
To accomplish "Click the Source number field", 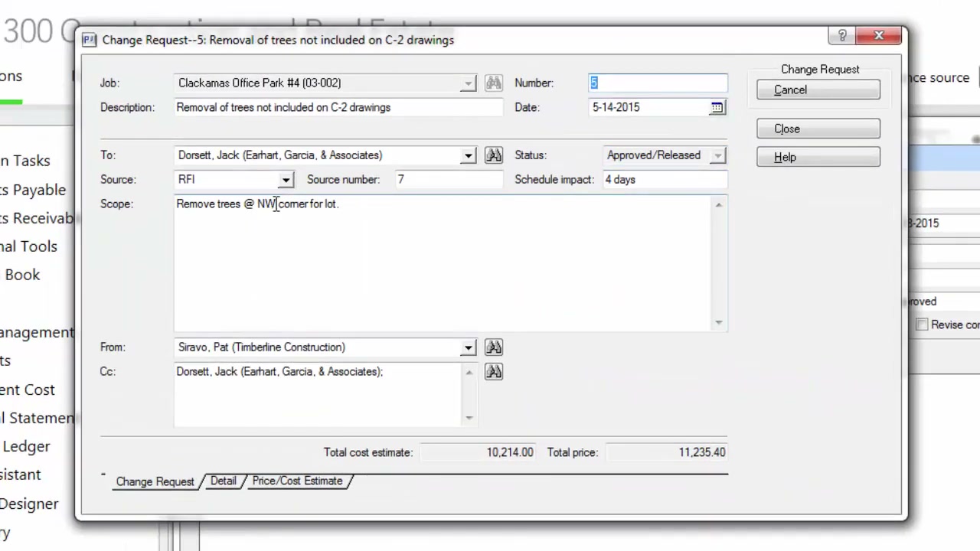I will [448, 180].
